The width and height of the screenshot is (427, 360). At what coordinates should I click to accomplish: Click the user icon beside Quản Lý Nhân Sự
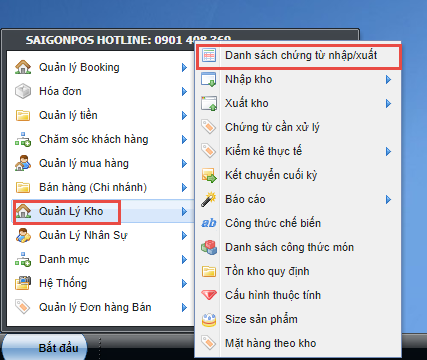(x=23, y=235)
